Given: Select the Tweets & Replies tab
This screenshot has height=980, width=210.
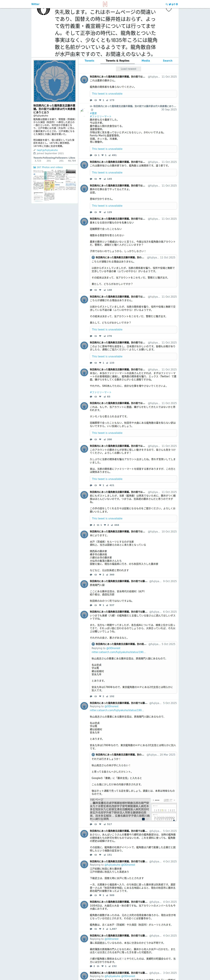Looking at the screenshot, I should tap(117, 61).
